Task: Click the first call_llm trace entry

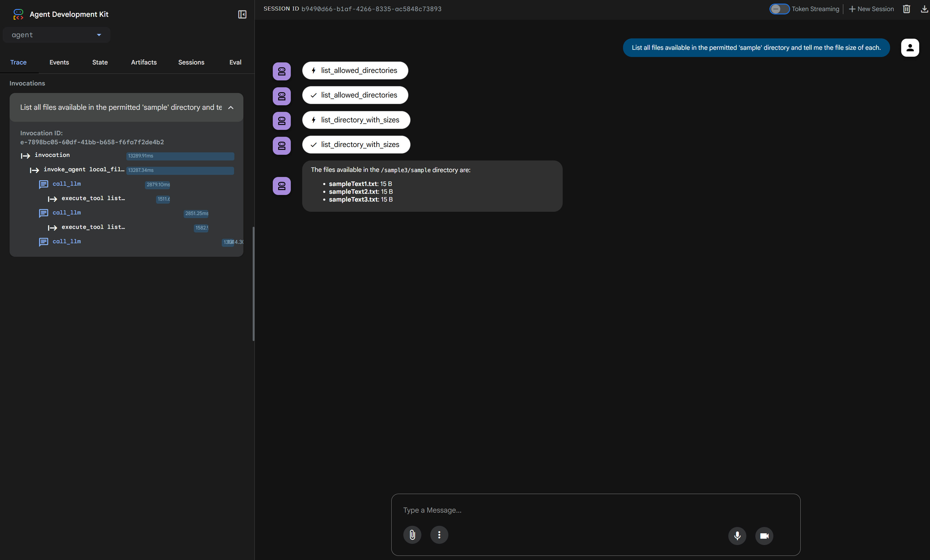Action: point(66,184)
